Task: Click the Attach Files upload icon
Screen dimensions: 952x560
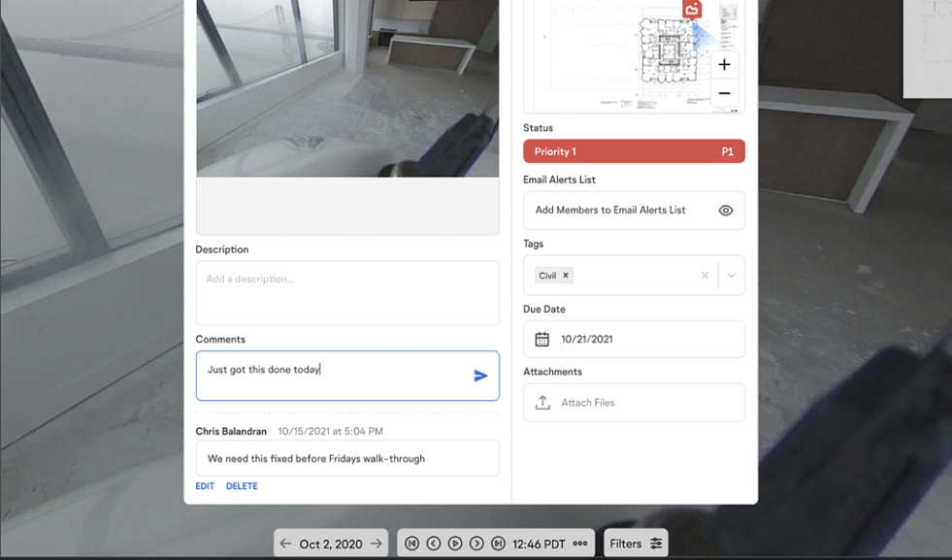Action: tap(542, 402)
